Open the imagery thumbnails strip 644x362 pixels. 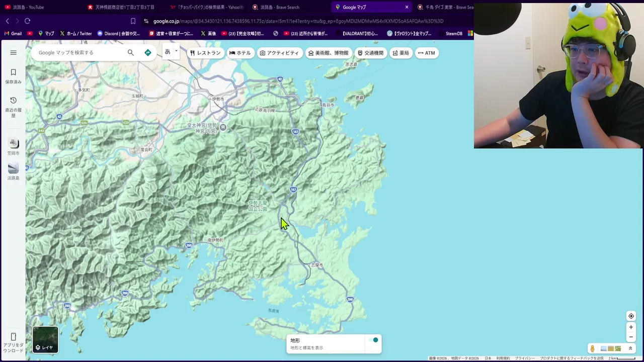[611, 348]
